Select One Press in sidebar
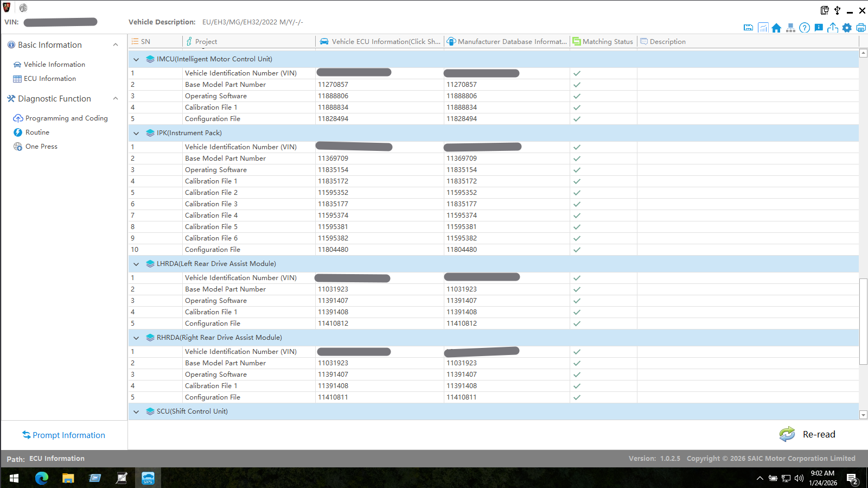This screenshot has width=868, height=488. (x=41, y=147)
